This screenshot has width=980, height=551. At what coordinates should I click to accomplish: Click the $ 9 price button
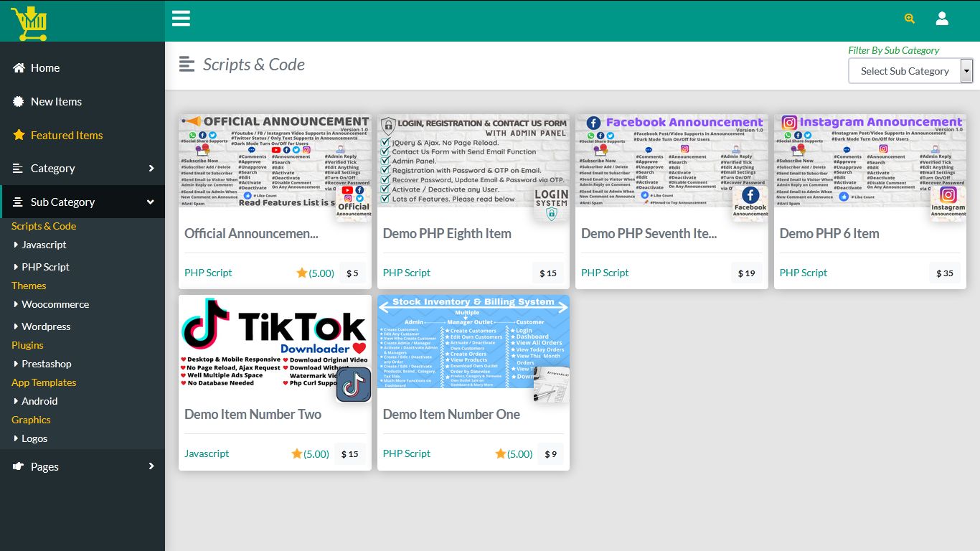tap(550, 454)
